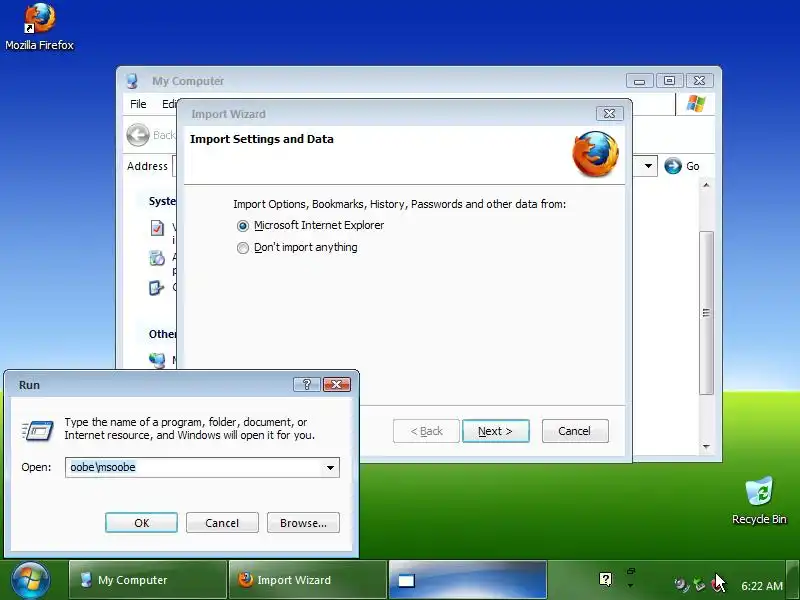Click the Other Places header in My Computer
The image size is (800, 600).
(162, 334)
